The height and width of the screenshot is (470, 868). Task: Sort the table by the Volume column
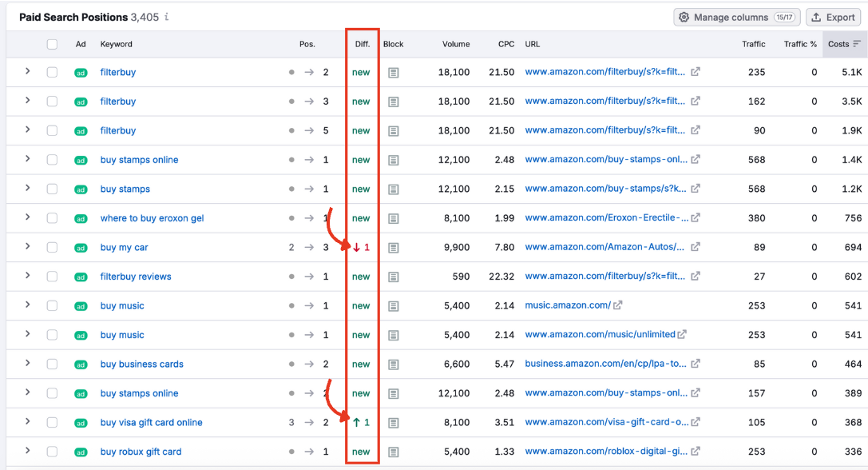coord(456,44)
